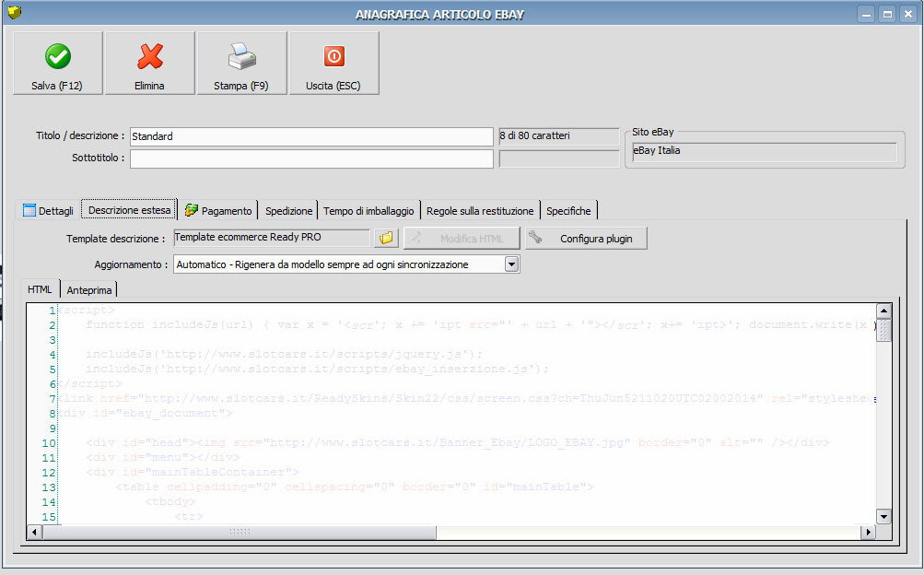924x575 pixels.
Task: Switch to the Anteprima preview tab
Action: [x=89, y=290]
